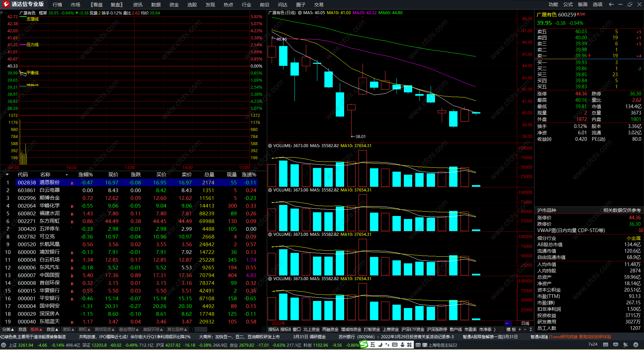Click the plus zoom-in chart button

(x=520, y=330)
